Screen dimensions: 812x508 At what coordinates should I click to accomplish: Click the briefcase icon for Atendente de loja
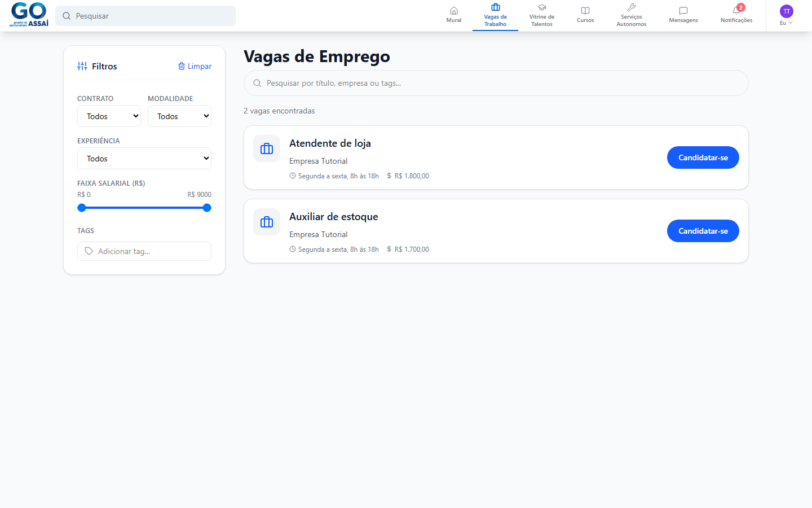pos(267,148)
